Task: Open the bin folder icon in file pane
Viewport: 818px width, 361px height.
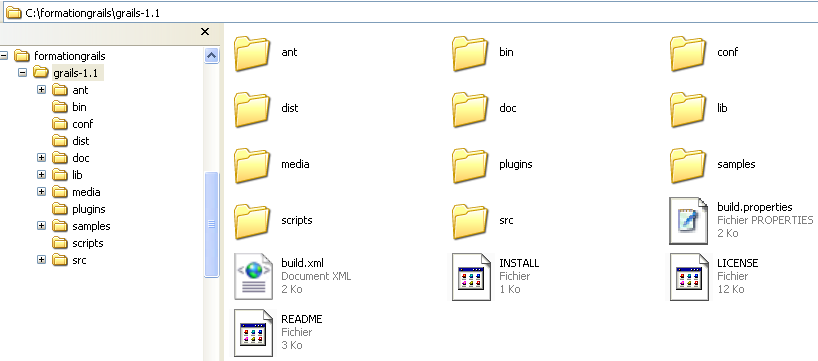Action: [470, 53]
